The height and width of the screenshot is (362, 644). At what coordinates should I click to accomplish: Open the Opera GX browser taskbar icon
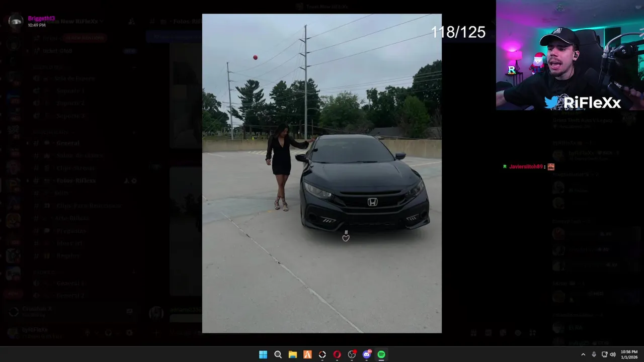click(x=337, y=354)
